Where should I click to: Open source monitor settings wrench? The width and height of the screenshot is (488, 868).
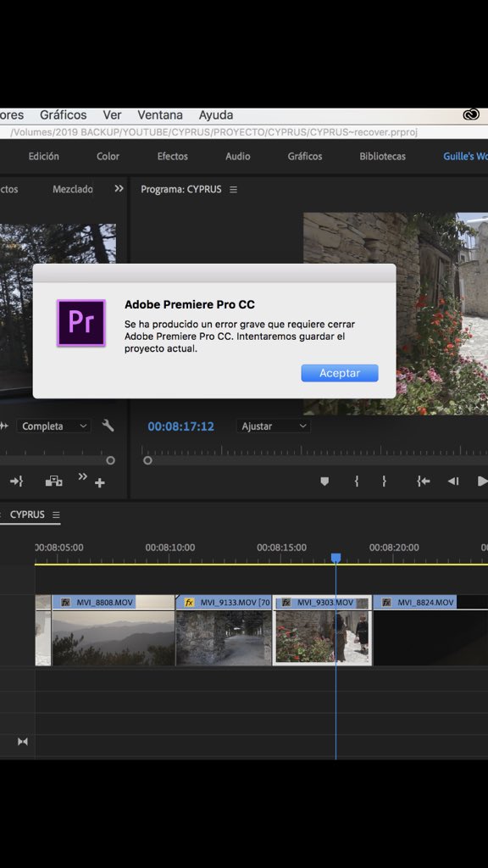click(x=108, y=426)
